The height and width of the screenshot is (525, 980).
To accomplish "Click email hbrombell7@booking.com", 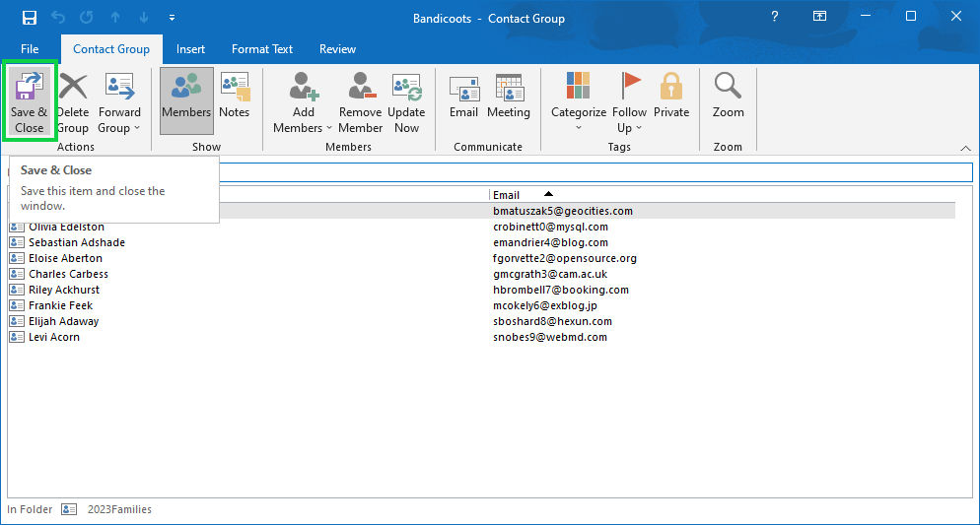I will point(561,290).
